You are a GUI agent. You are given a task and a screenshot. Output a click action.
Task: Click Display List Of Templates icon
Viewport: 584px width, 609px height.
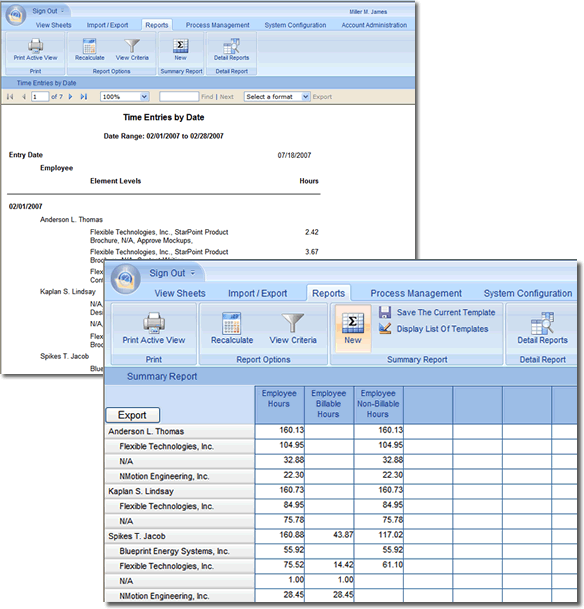385,329
